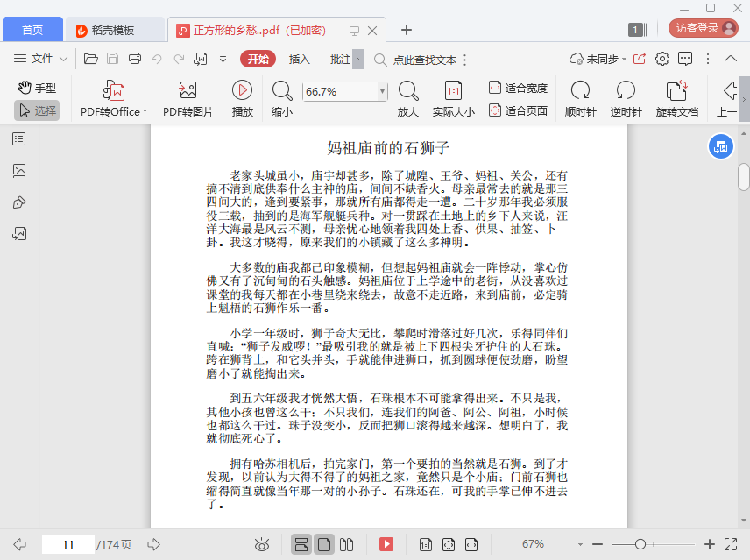
Task: Click the save disk icon
Action: tap(112, 59)
